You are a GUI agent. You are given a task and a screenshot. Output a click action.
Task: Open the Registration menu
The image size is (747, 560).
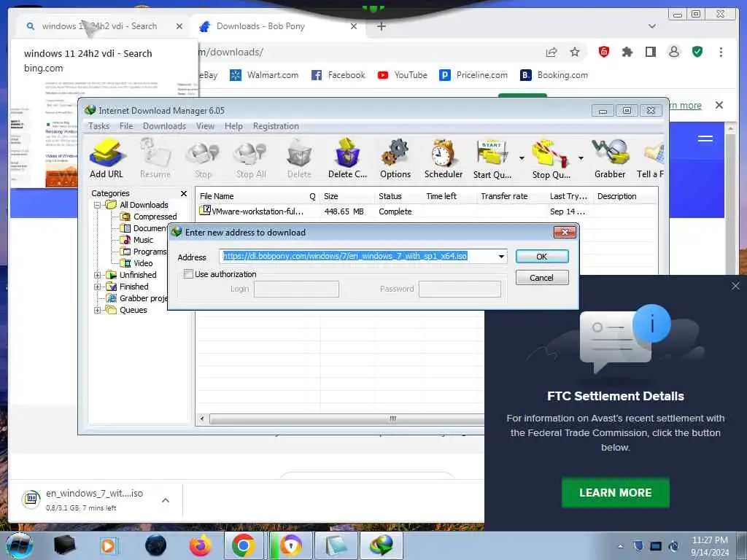pos(276,126)
